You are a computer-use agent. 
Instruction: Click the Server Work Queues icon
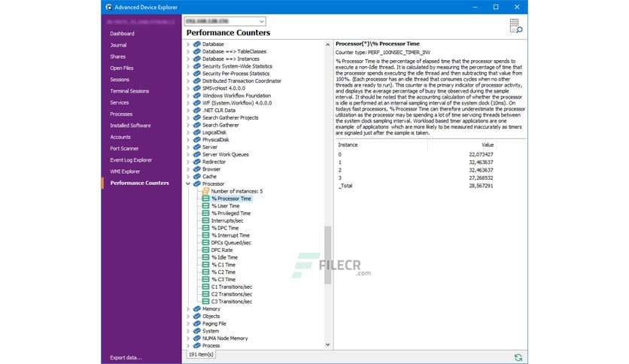pos(196,154)
